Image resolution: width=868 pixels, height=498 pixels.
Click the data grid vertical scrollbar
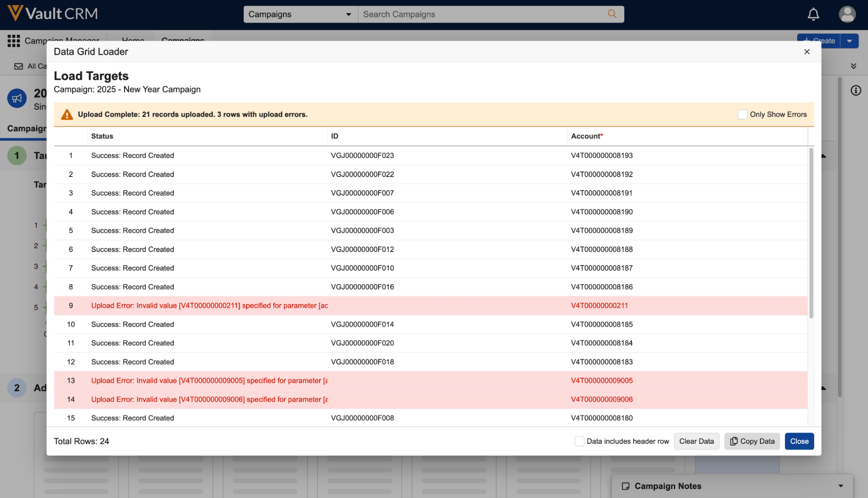pos(811,234)
